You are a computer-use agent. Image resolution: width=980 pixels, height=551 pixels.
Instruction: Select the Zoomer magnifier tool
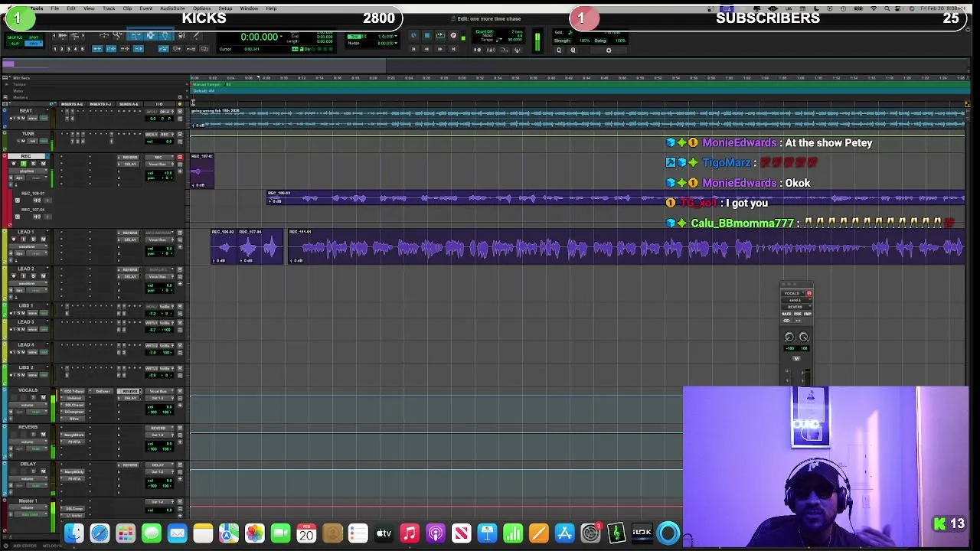pos(117,35)
